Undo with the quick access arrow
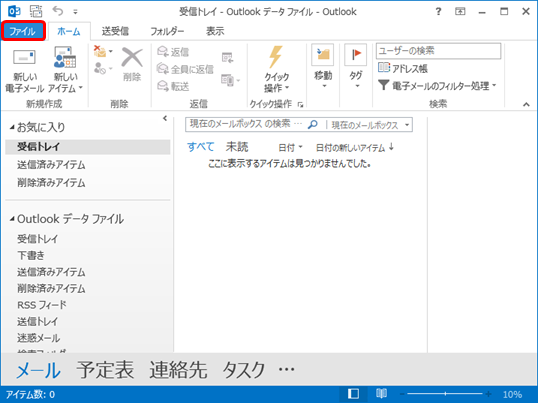 [58, 11]
